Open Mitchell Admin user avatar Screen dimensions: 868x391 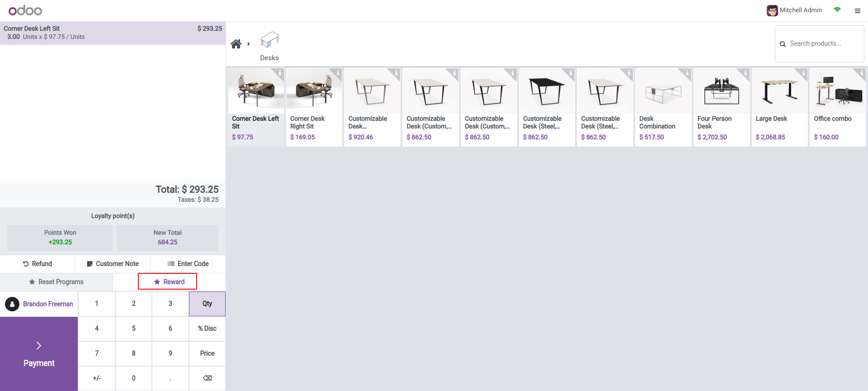click(x=772, y=10)
